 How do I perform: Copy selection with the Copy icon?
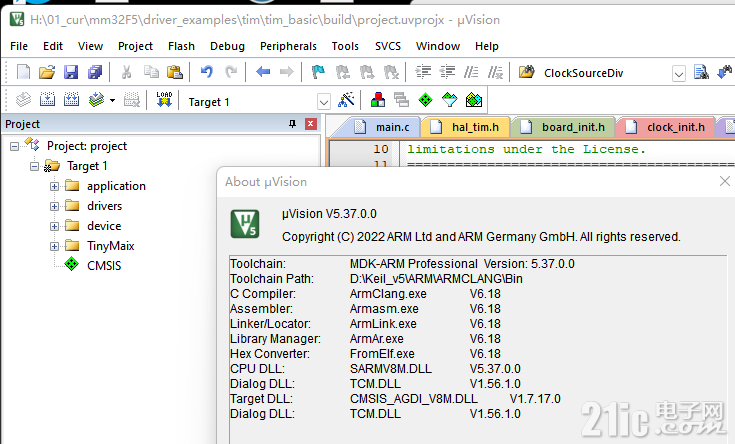(x=150, y=72)
